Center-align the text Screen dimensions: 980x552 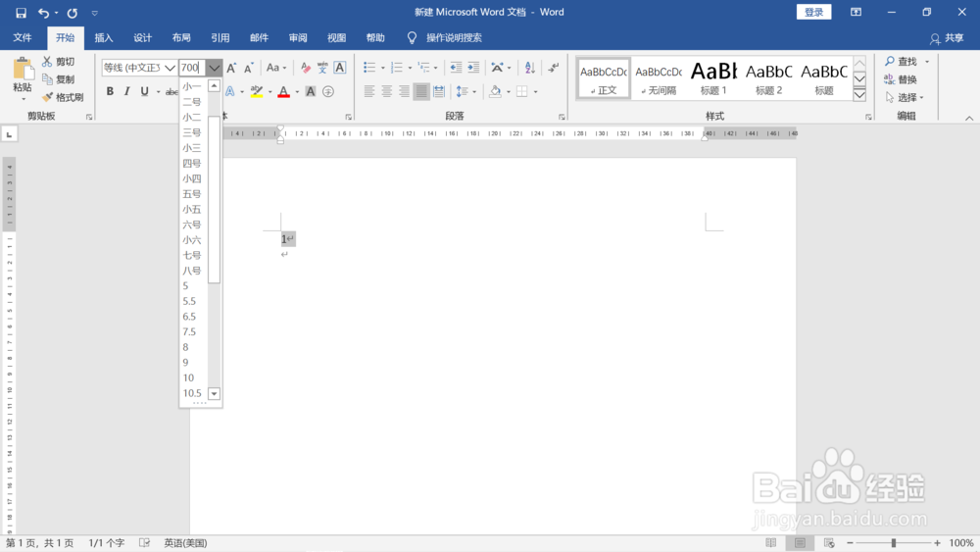(387, 92)
